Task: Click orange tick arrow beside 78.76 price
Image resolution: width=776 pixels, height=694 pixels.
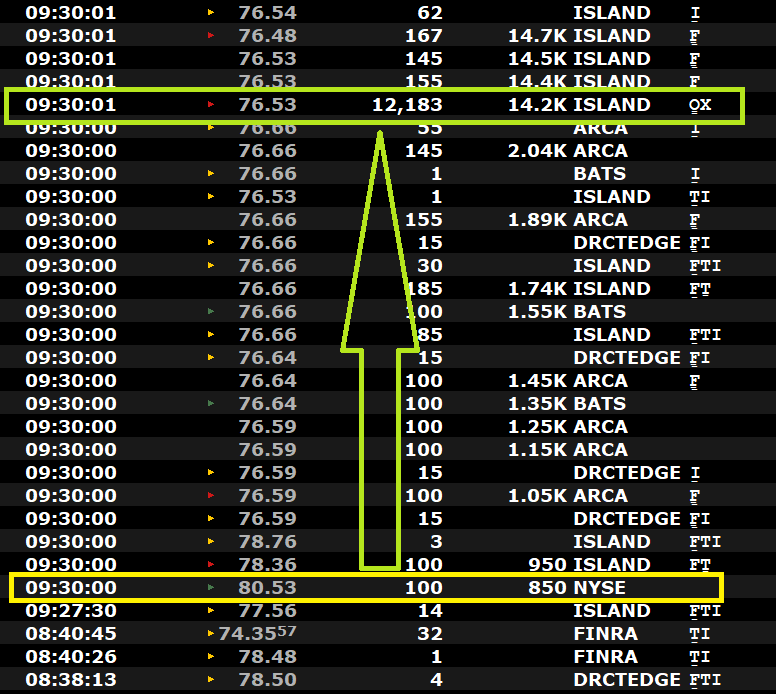Action: (x=210, y=542)
